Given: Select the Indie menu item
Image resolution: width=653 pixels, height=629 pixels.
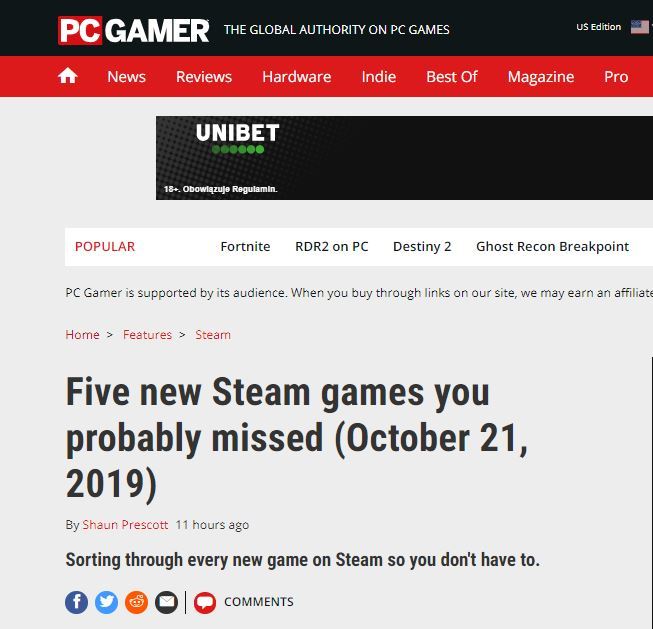Looking at the screenshot, I should tap(378, 77).
